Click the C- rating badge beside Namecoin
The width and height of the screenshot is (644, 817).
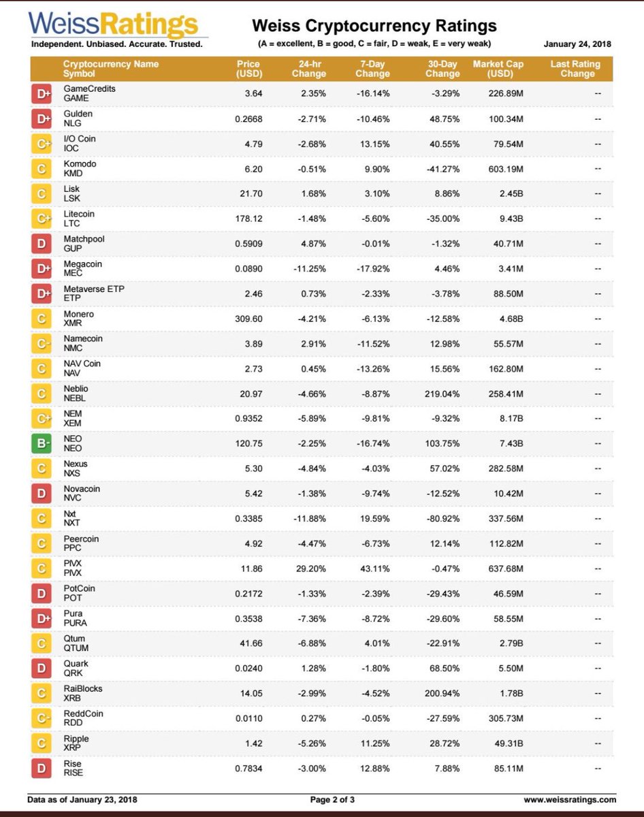point(43,344)
